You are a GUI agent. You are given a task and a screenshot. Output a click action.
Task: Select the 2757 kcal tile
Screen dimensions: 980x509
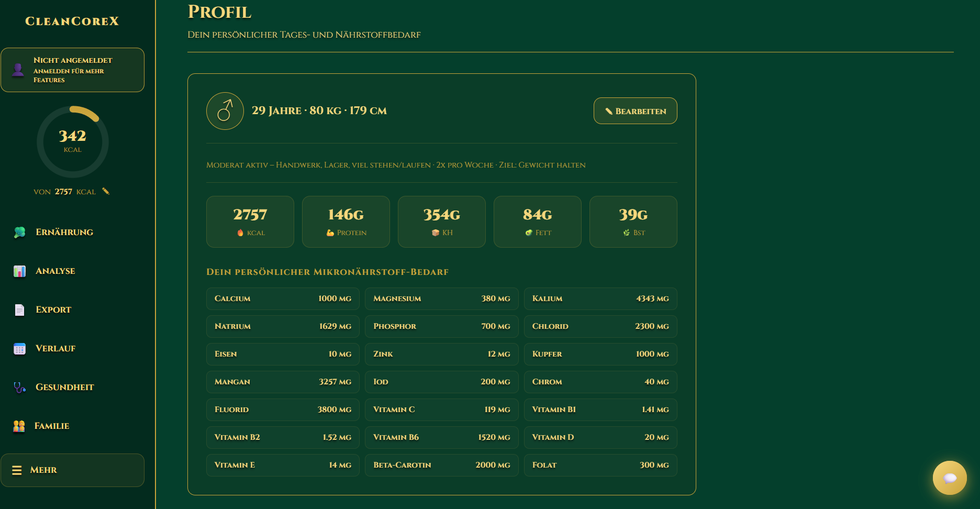click(x=250, y=222)
